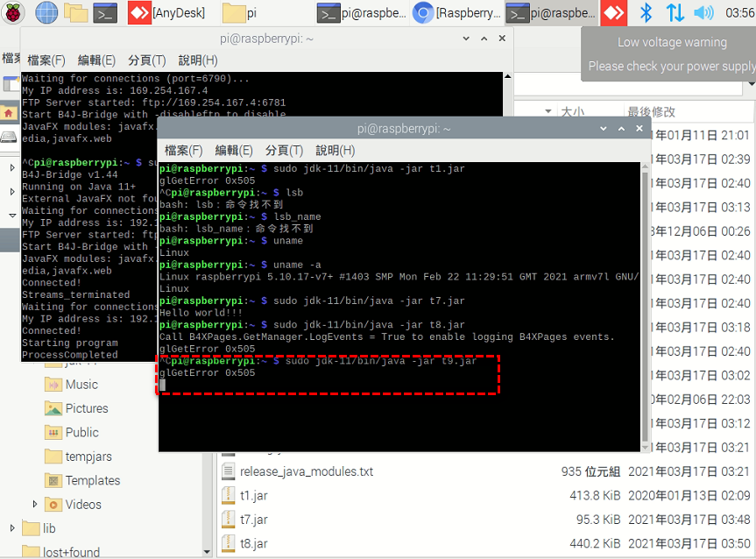The image size is (756, 559).
Task: Open the Bluetooth tray menu
Action: [645, 13]
